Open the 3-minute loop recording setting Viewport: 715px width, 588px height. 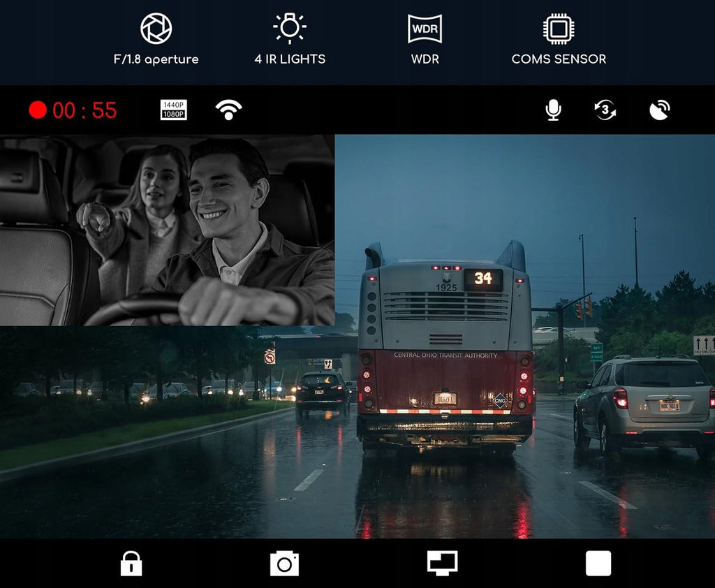[x=605, y=110]
